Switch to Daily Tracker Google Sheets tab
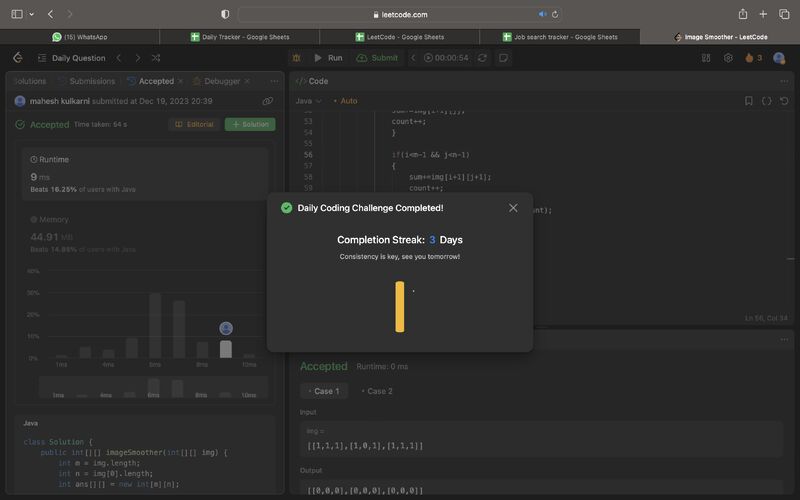Screen dimensions: 800x500 pyautogui.click(x=240, y=37)
